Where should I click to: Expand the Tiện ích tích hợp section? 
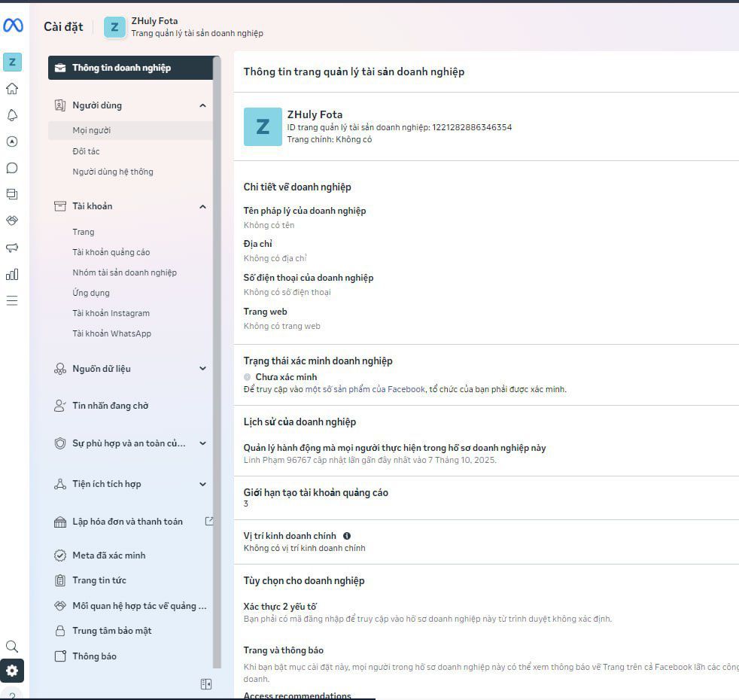tap(202, 484)
